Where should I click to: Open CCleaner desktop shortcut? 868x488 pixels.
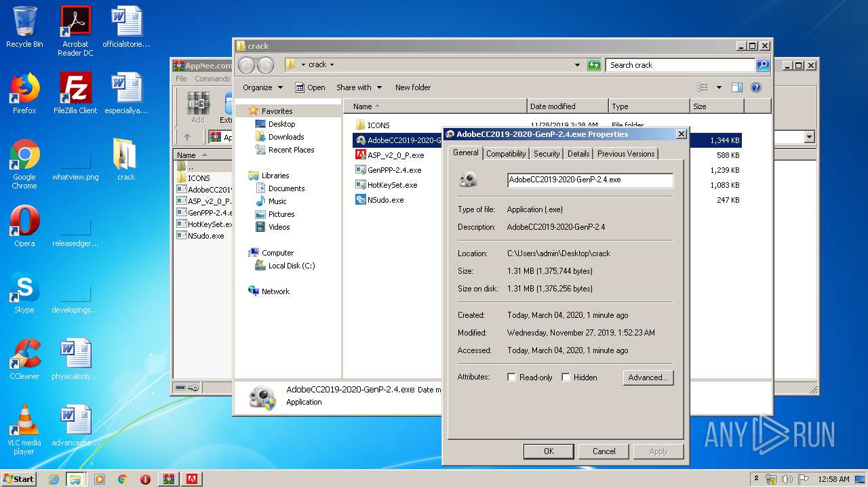(x=24, y=359)
